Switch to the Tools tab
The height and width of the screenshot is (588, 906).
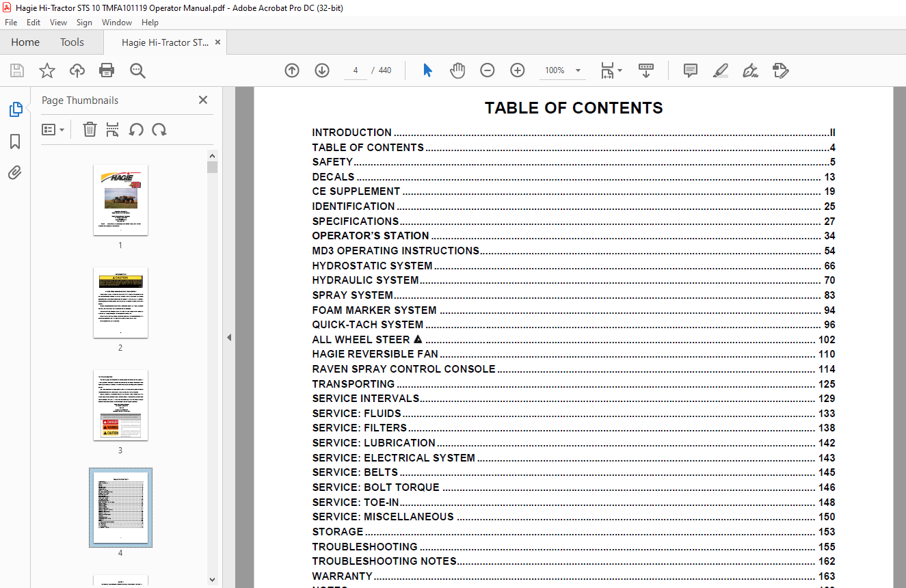coord(72,42)
